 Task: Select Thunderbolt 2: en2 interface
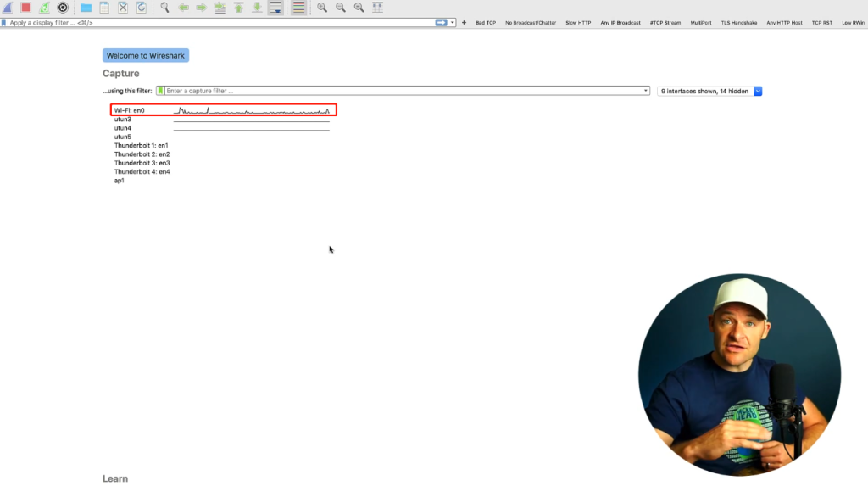pos(142,154)
